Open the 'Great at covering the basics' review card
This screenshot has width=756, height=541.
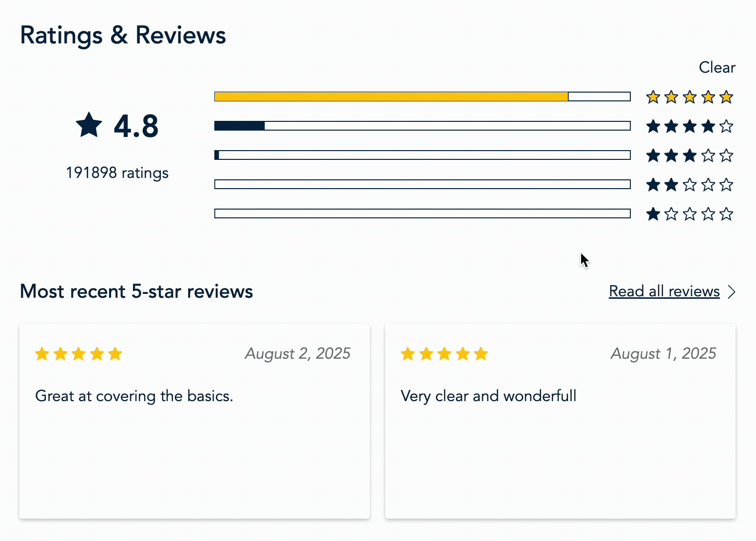point(194,421)
